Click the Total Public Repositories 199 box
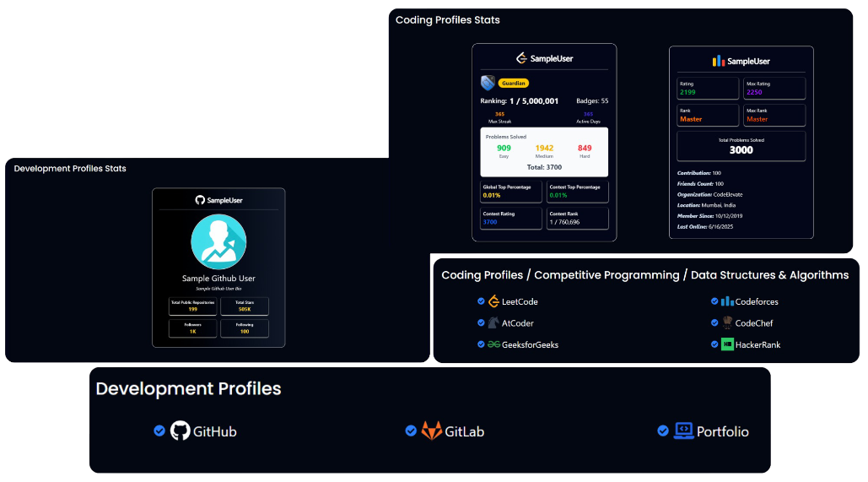The width and height of the screenshot is (868, 482). (x=192, y=306)
